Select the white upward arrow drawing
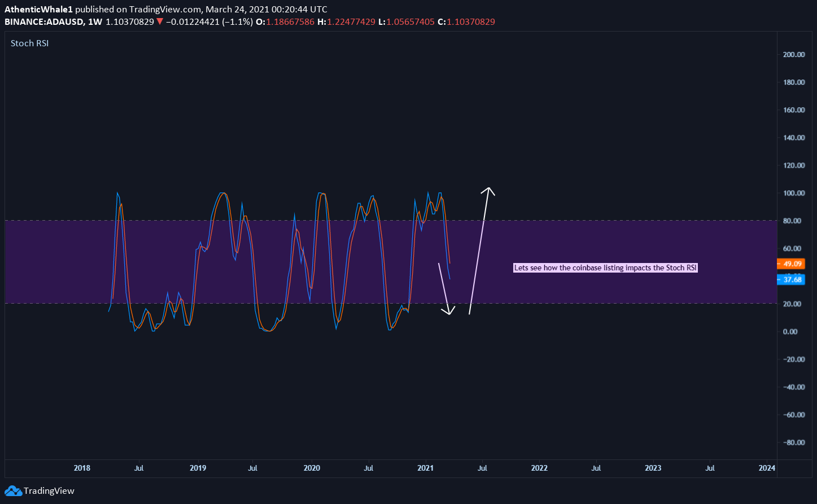This screenshot has width=817, height=504. click(x=482, y=250)
